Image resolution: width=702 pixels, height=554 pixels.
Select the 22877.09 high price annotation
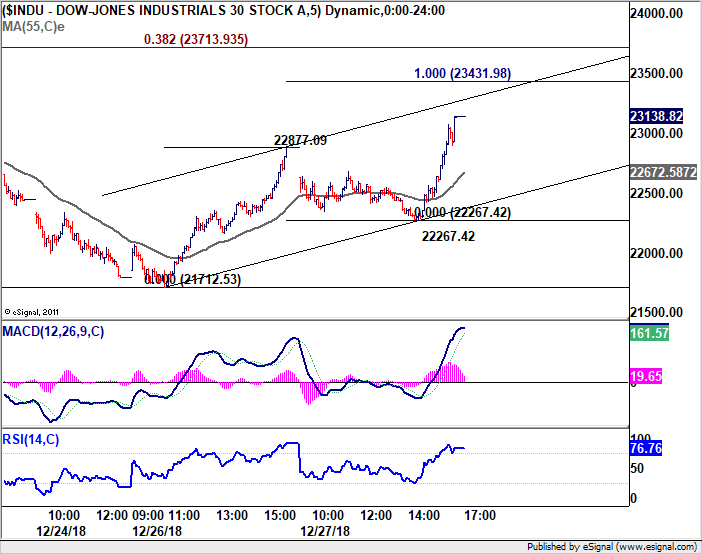[x=300, y=140]
